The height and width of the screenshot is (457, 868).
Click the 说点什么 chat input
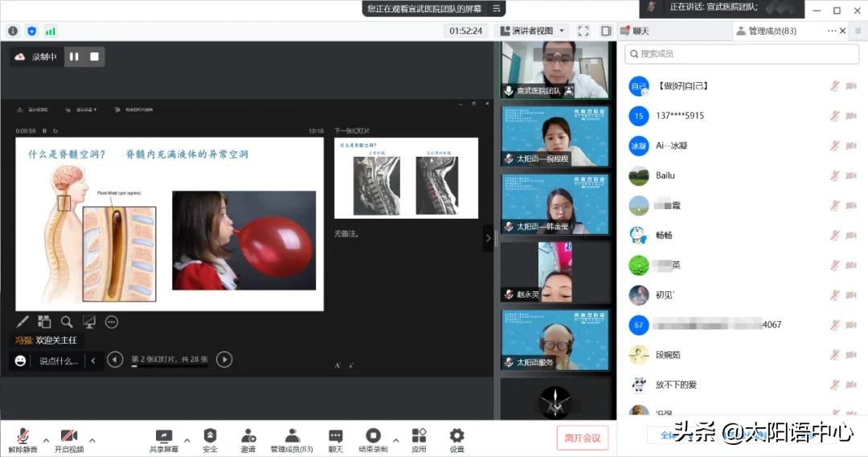point(58,361)
